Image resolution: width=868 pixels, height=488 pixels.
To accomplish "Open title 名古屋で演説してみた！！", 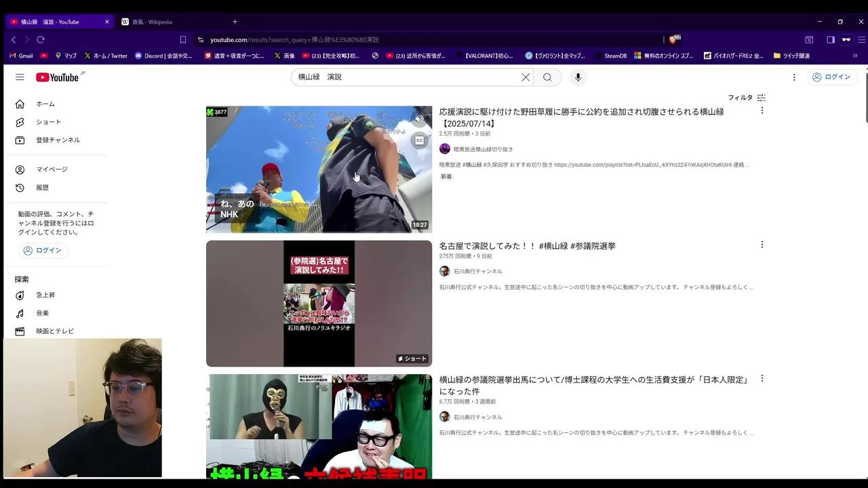I will tap(527, 246).
